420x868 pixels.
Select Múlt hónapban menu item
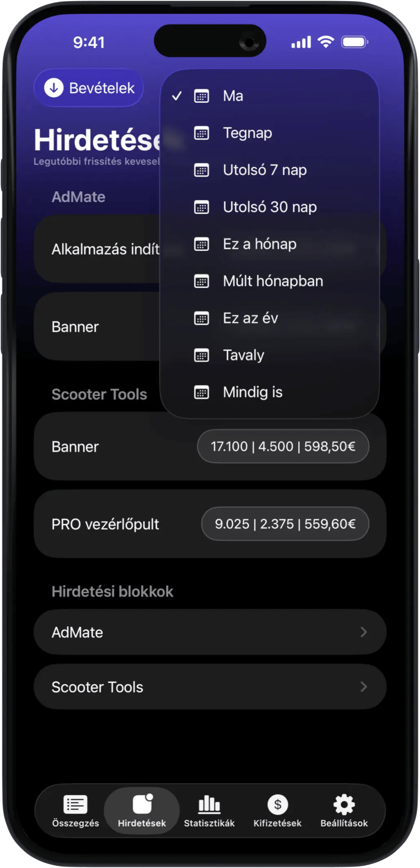[273, 281]
